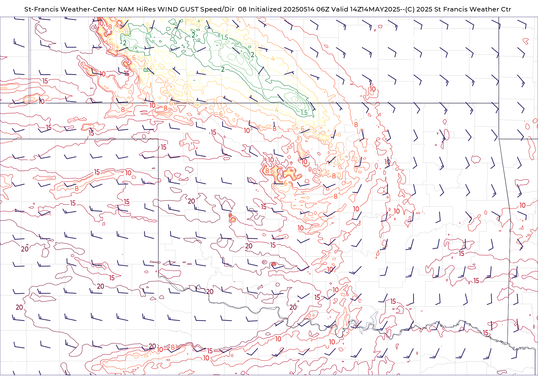Select 'Initialized 20250514 06Z' in the title

pyautogui.click(x=289, y=9)
